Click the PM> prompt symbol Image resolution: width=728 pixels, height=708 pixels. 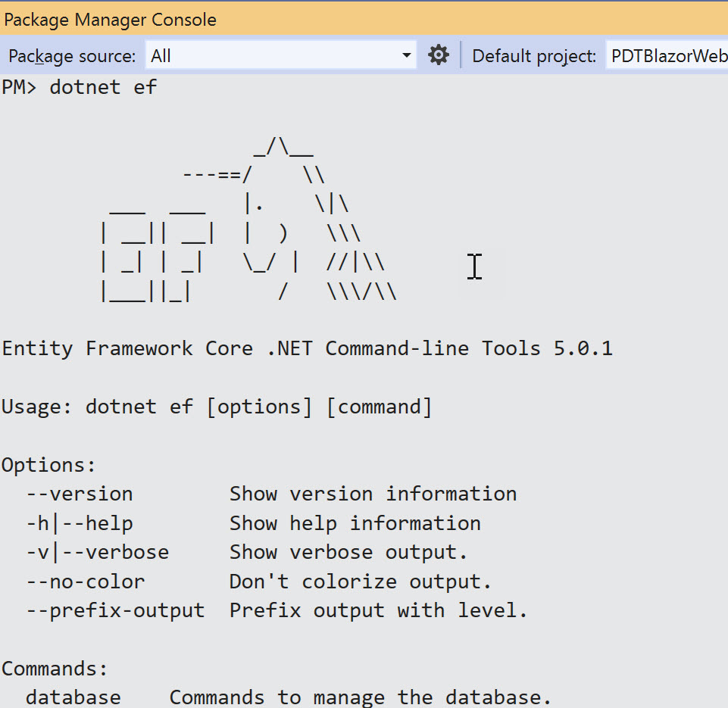pyautogui.click(x=18, y=87)
